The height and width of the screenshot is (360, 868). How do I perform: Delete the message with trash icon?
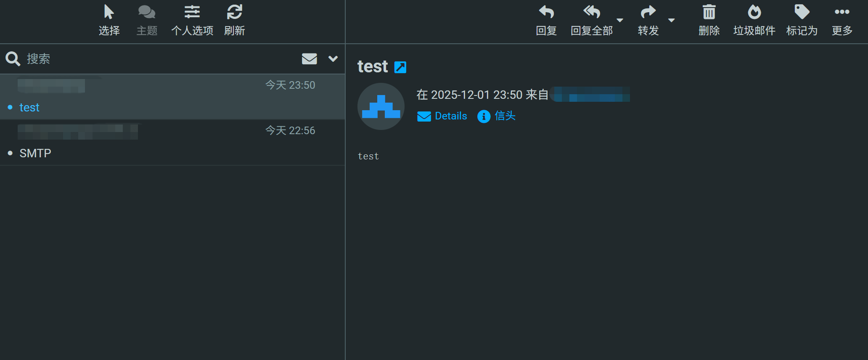click(x=709, y=13)
